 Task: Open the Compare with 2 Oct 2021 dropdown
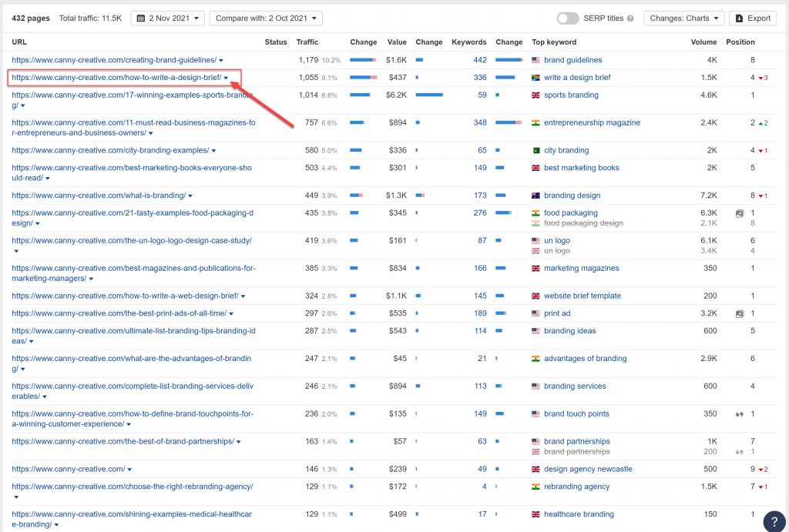[266, 18]
